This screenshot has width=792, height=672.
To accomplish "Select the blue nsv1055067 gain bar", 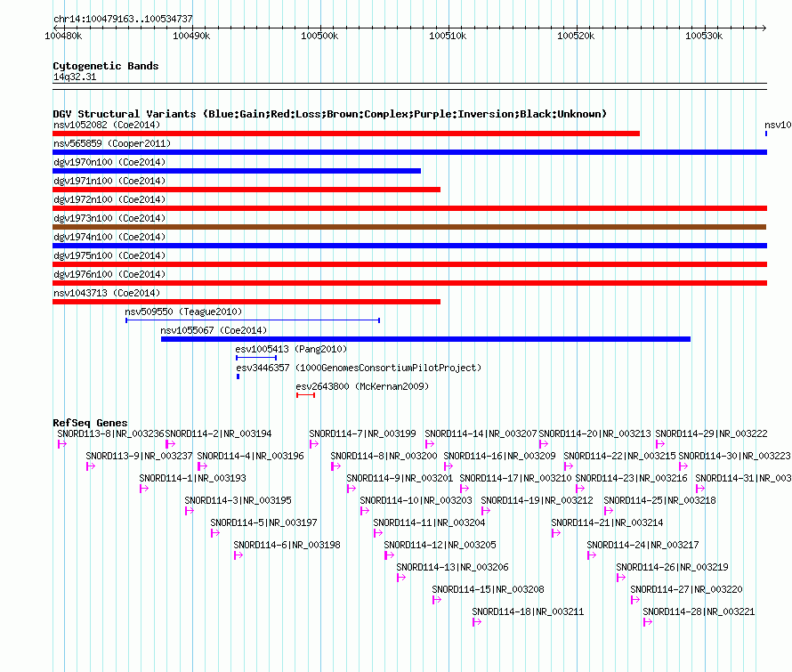I will pos(425,339).
